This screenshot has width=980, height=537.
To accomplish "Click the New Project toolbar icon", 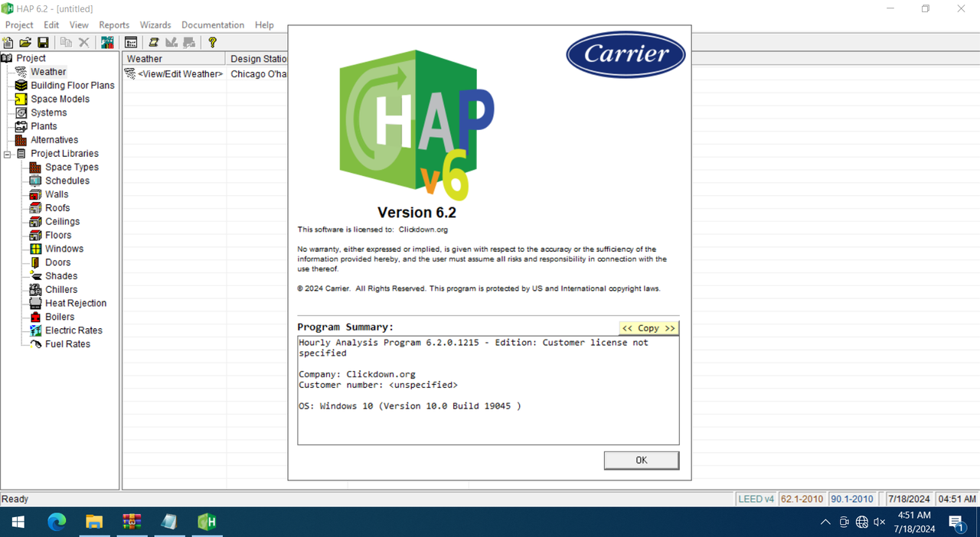I will [x=8, y=43].
